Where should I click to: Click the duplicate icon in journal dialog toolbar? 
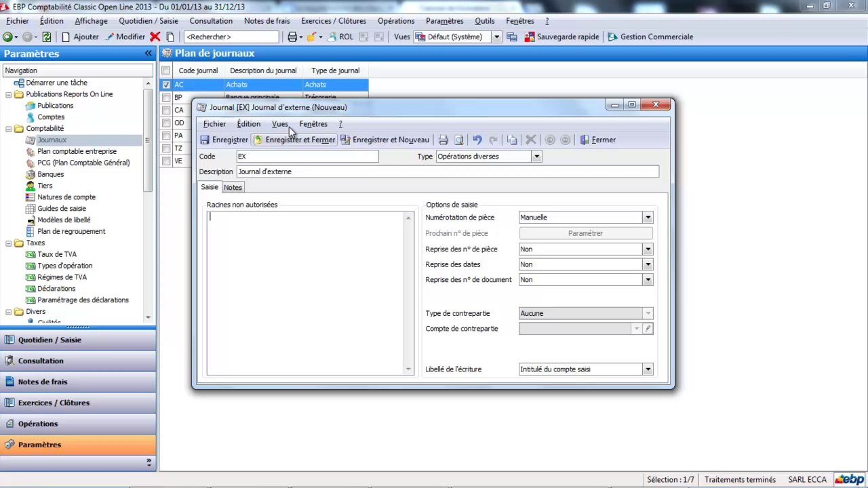[x=512, y=140]
